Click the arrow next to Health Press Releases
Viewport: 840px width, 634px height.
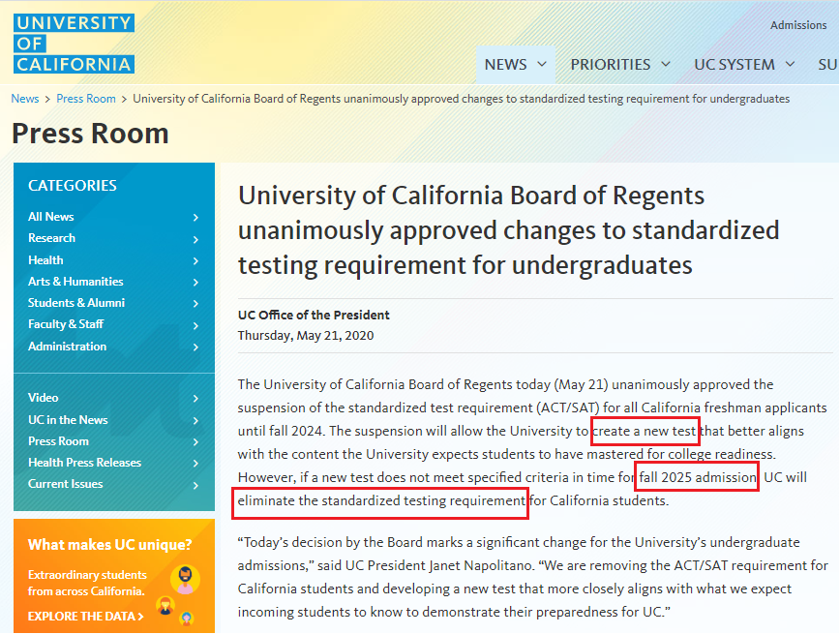[195, 463]
